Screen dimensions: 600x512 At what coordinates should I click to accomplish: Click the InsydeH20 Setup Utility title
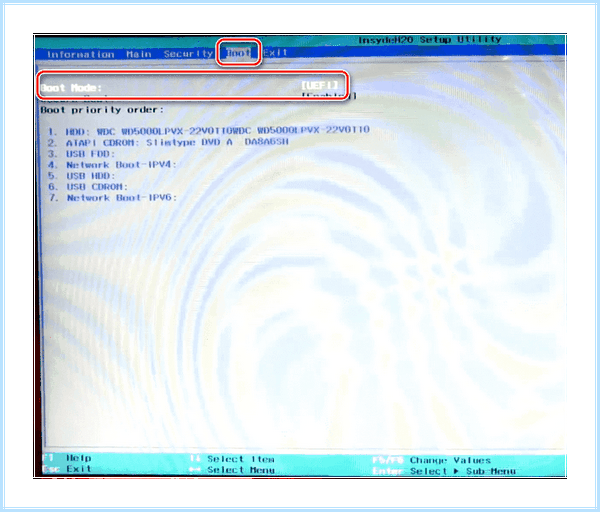(x=430, y=40)
